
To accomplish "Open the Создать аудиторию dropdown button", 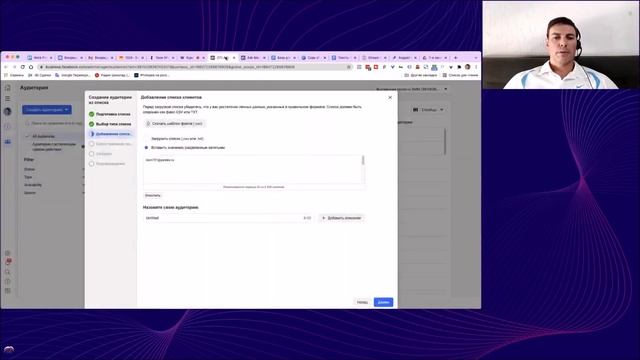I will (x=47, y=110).
